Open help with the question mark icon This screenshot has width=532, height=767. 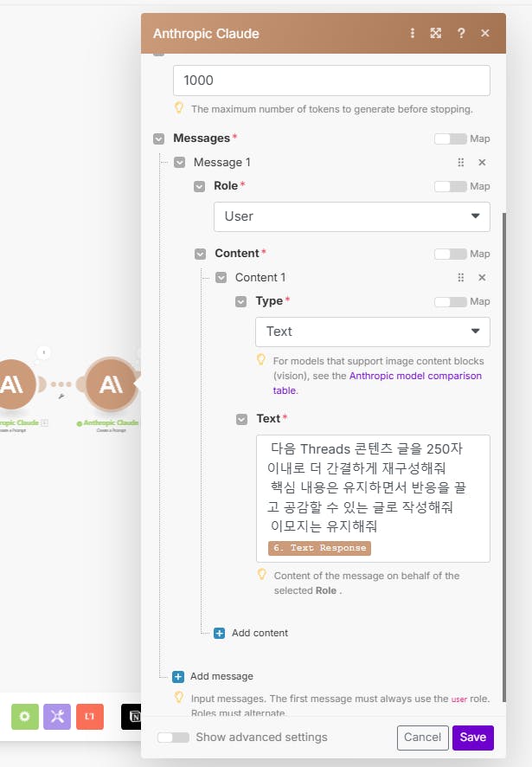click(461, 33)
